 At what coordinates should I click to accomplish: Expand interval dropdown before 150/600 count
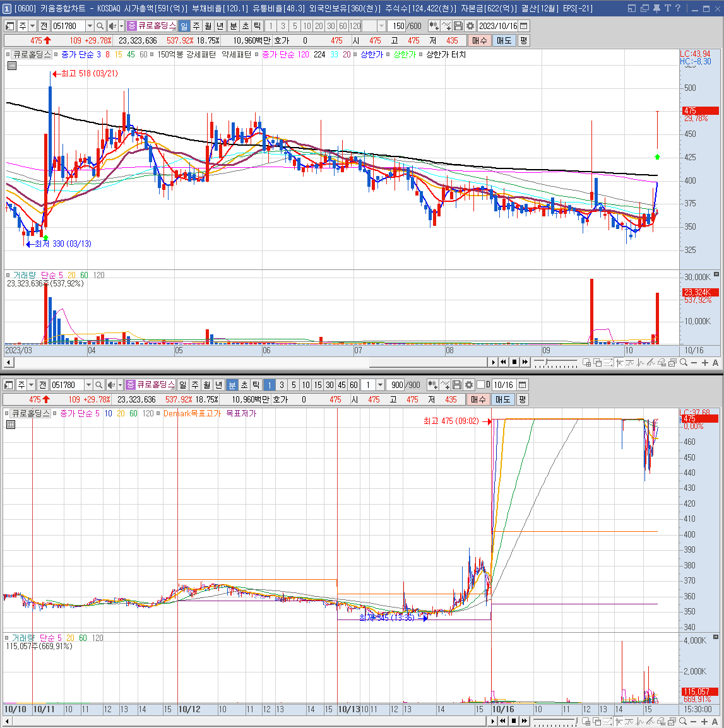tap(381, 26)
